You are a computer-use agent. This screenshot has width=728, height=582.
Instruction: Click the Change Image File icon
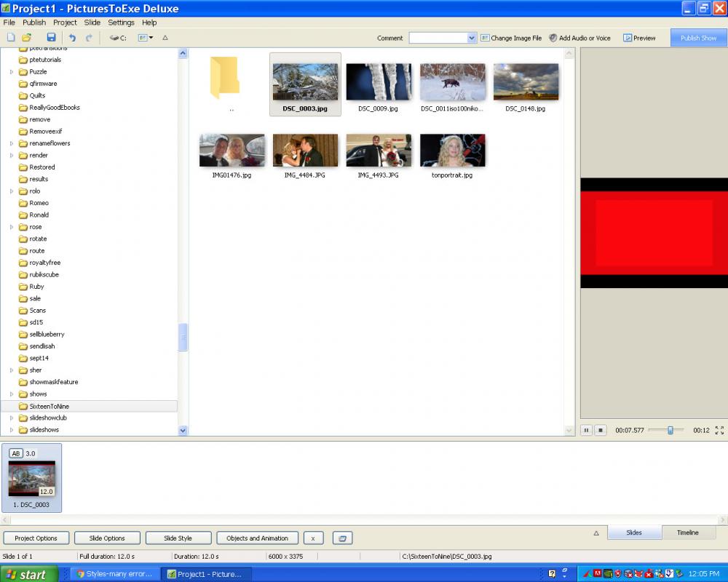click(x=485, y=38)
